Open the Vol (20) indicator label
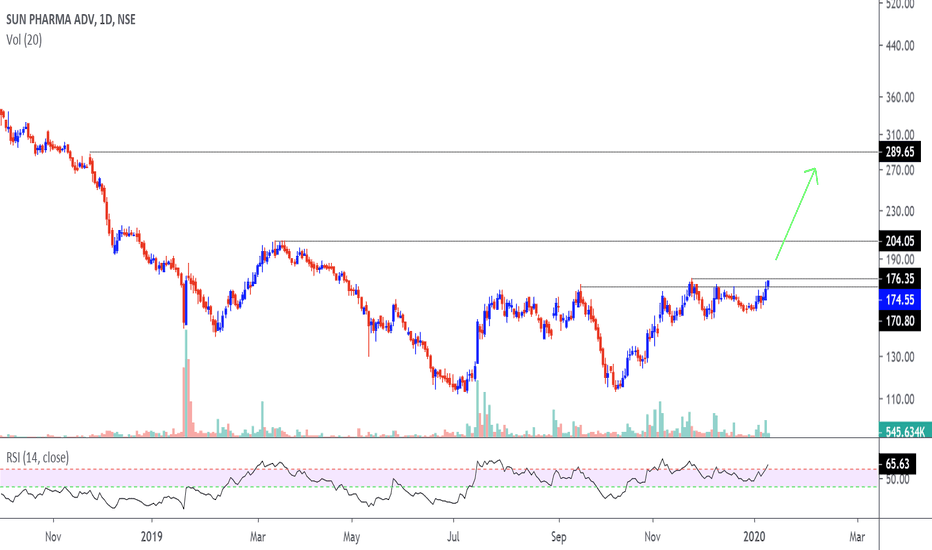Viewport: 932px width, 550px height. (24, 40)
